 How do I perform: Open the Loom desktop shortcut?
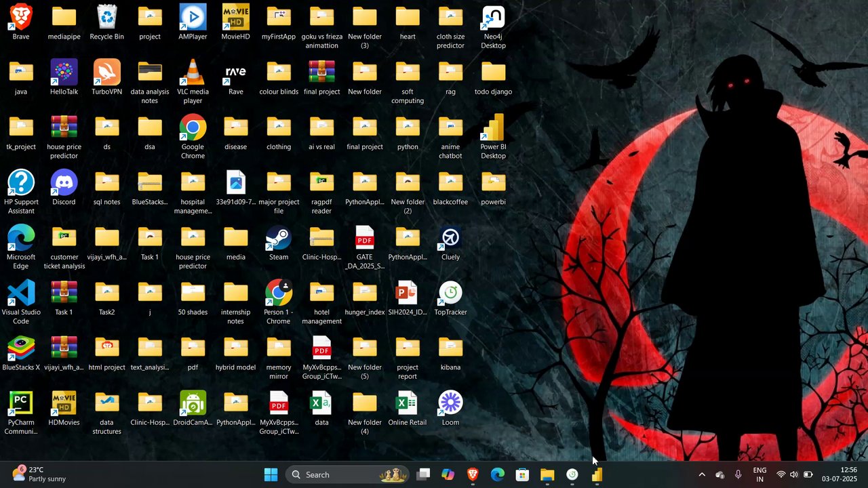[x=450, y=407]
